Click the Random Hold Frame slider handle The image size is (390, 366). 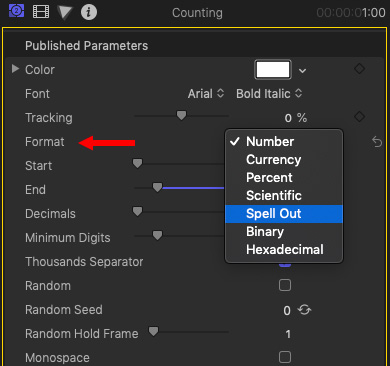click(153, 331)
